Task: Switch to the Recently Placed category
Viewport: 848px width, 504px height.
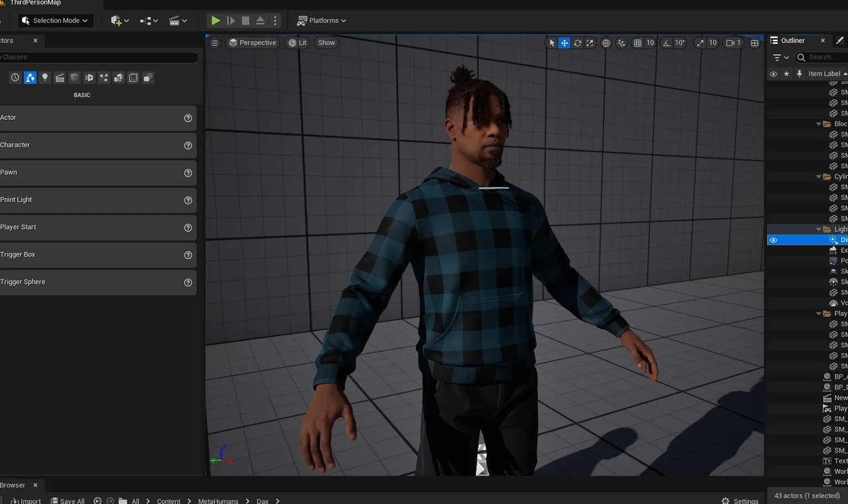Action: (15, 77)
